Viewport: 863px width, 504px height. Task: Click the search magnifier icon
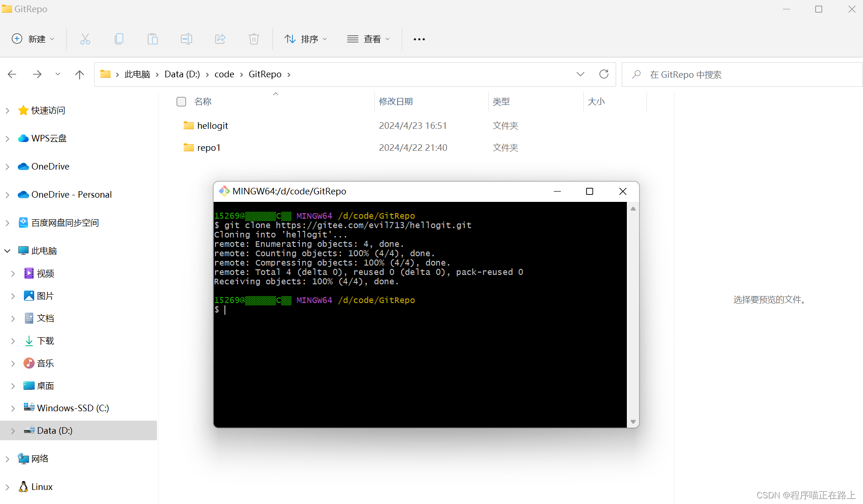[x=636, y=74]
